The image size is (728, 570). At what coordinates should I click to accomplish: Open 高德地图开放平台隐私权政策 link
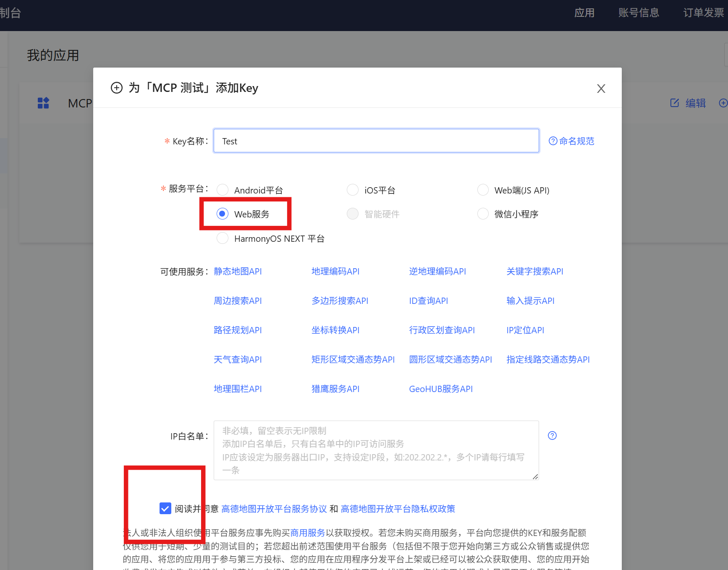tap(398, 509)
